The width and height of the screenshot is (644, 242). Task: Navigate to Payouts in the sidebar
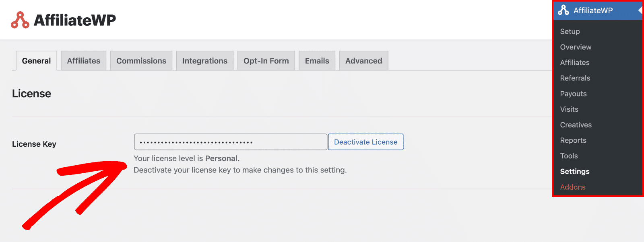point(573,94)
